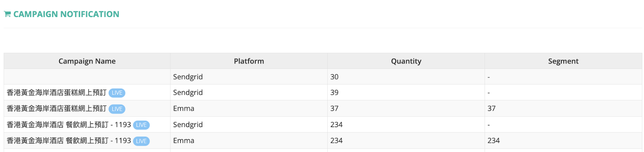Open 蛋糕網上預訂 campaign with Emma platform
The image size is (644, 152).
pos(57,108)
